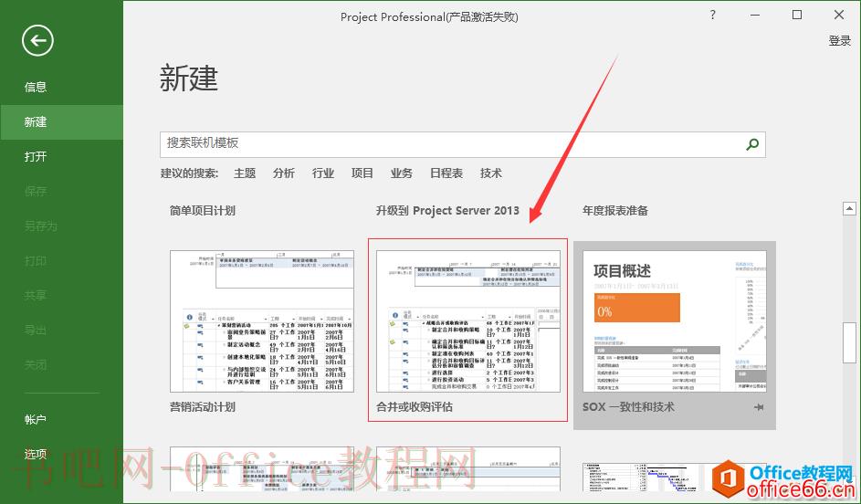This screenshot has height=504, width=861.
Task: Search suggested term 行业
Action: 323,173
